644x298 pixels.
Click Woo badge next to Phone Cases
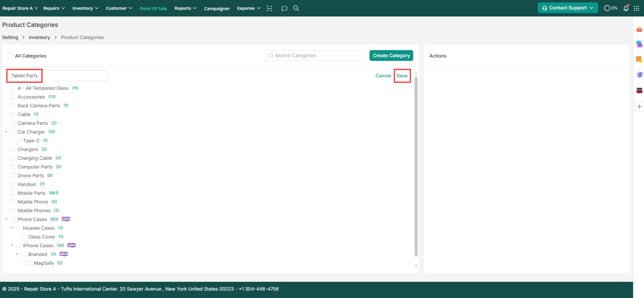pyautogui.click(x=66, y=219)
